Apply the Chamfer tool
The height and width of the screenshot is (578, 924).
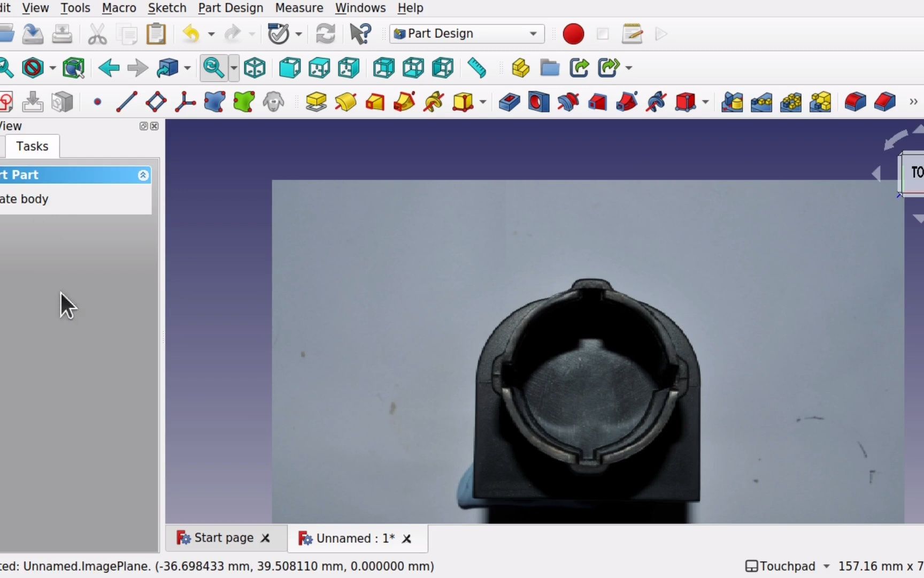point(885,102)
